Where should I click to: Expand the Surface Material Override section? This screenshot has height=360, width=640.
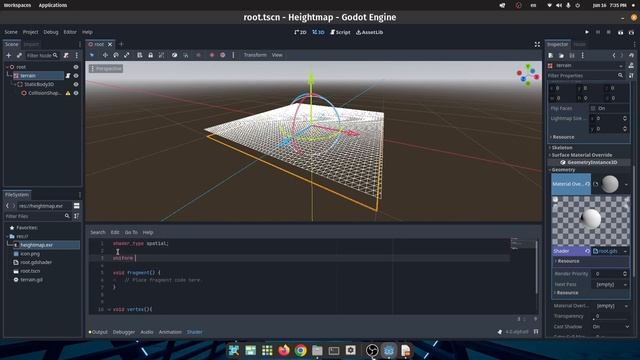(x=582, y=155)
